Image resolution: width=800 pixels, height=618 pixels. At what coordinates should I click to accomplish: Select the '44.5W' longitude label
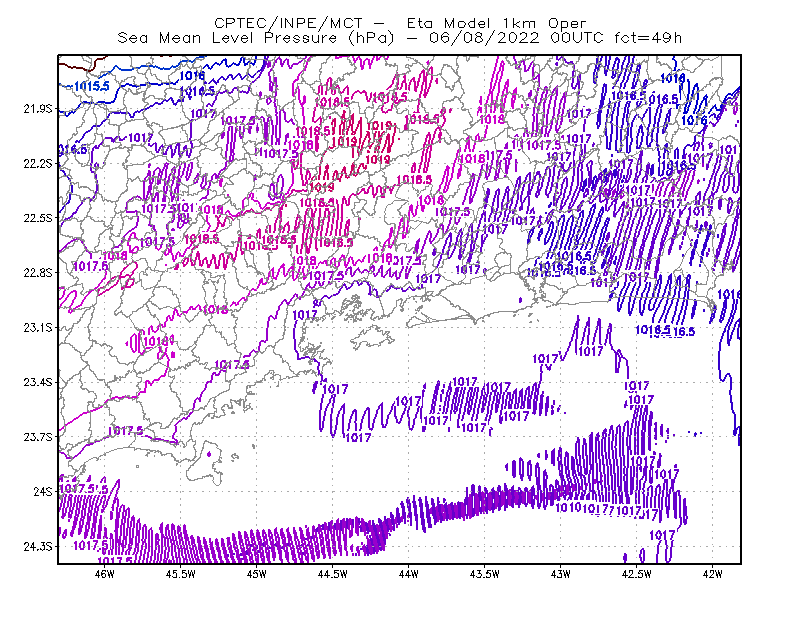(332, 574)
